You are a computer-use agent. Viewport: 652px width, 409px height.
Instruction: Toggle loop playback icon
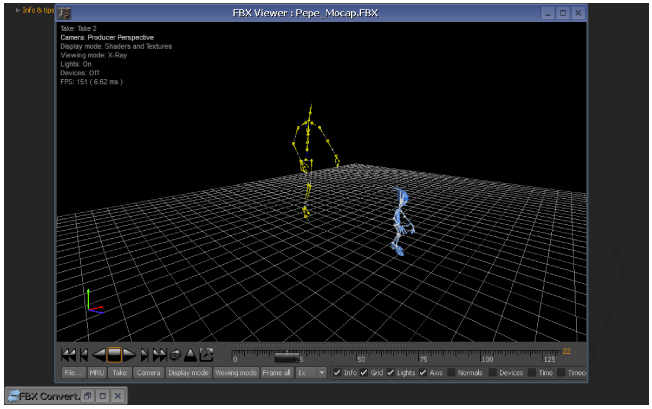coord(175,354)
